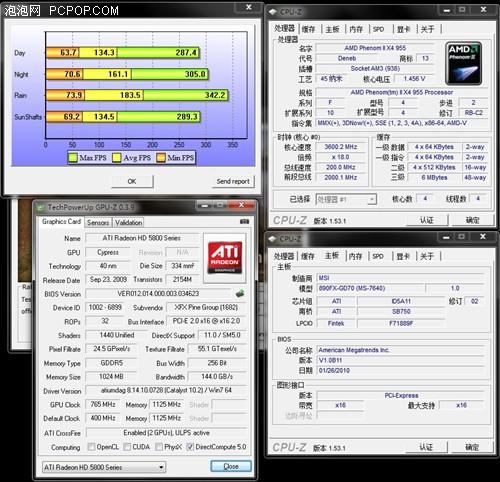500x482 pixels.
Task: Click Max FPS legend color box
Action: (x=73, y=158)
